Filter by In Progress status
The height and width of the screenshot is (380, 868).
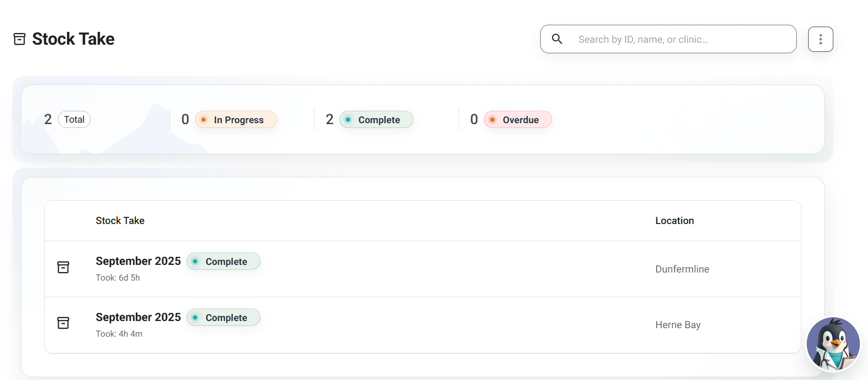point(236,120)
